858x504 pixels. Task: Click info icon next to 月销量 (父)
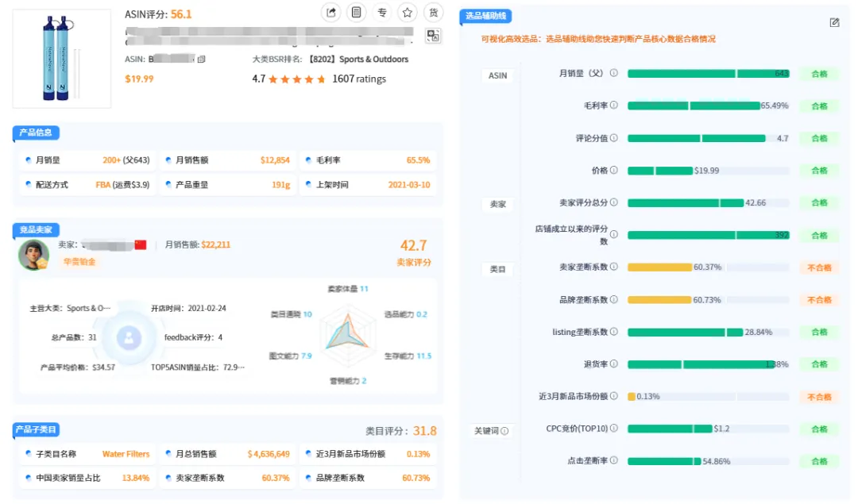[x=614, y=73]
